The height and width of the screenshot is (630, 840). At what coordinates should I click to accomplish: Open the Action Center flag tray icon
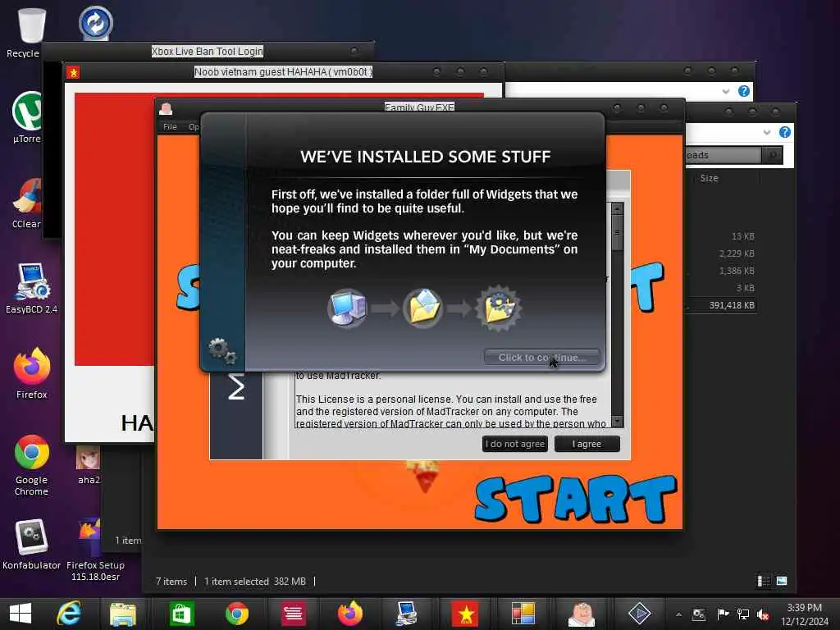pyautogui.click(x=723, y=614)
